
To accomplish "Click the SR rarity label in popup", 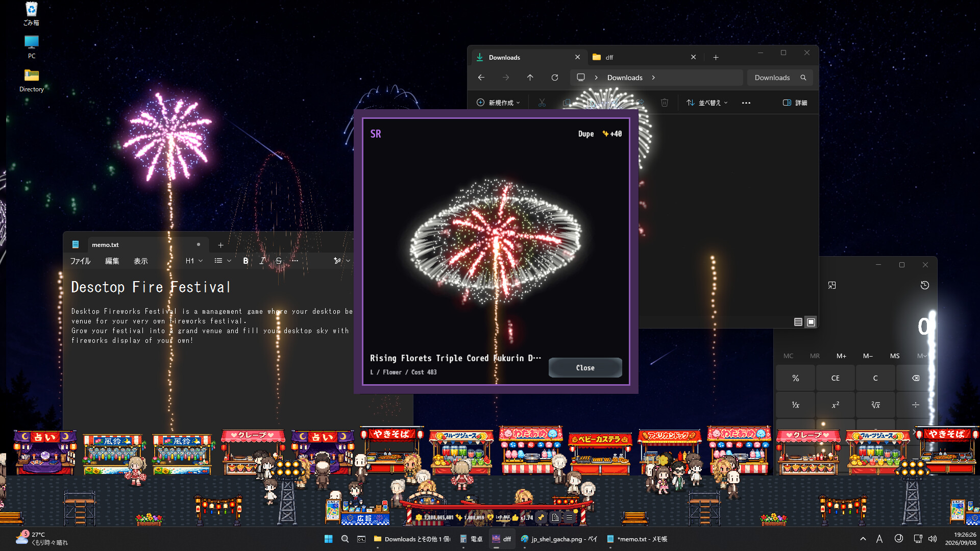I will [x=376, y=134].
